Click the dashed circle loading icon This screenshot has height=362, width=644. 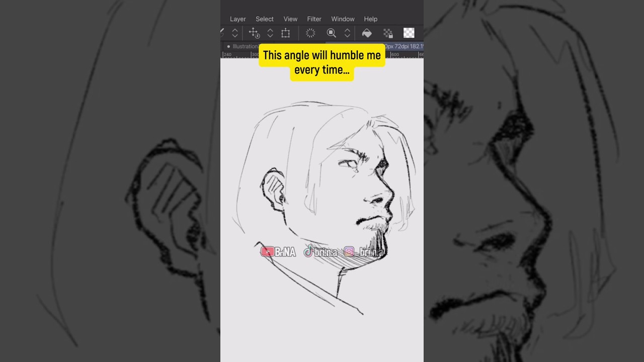click(310, 33)
